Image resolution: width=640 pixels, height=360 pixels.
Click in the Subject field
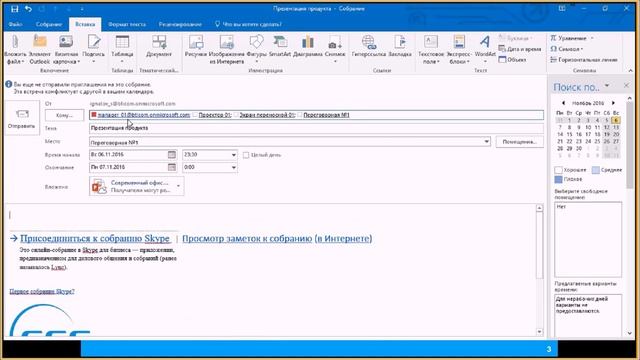(316, 128)
